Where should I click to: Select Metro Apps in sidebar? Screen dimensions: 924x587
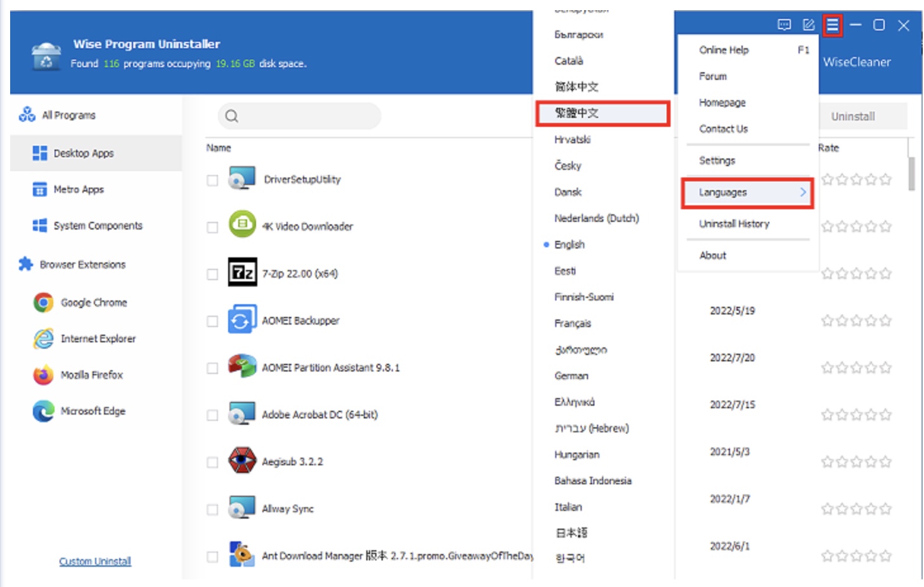(96, 190)
